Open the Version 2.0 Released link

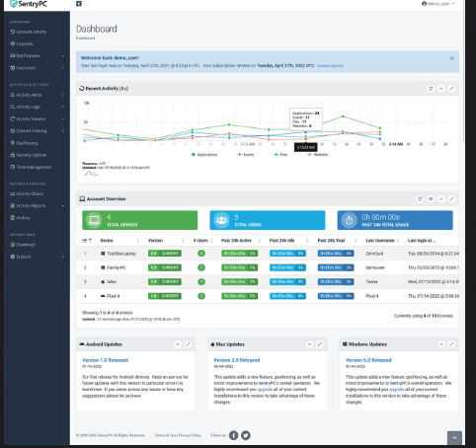pos(237,360)
